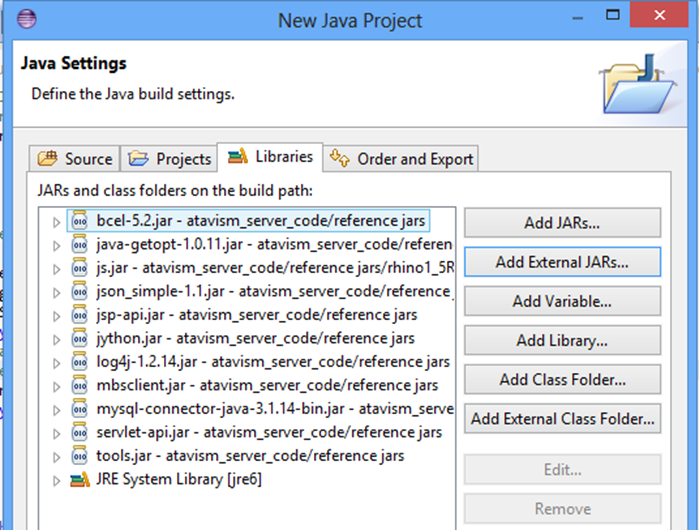
Task: Expand the log4j-1.2.14.jar entry
Action: click(57, 362)
